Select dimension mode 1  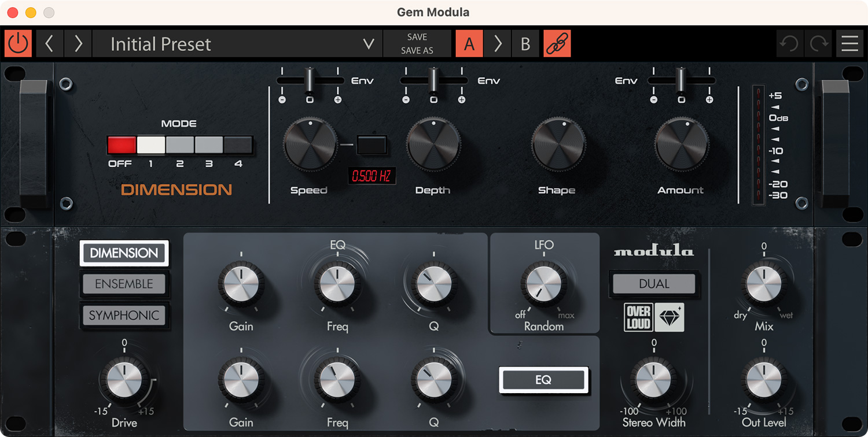pyautogui.click(x=151, y=145)
